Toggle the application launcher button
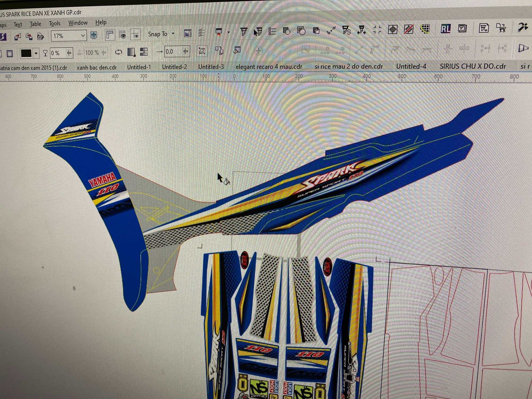The image size is (532, 399). (x=219, y=32)
